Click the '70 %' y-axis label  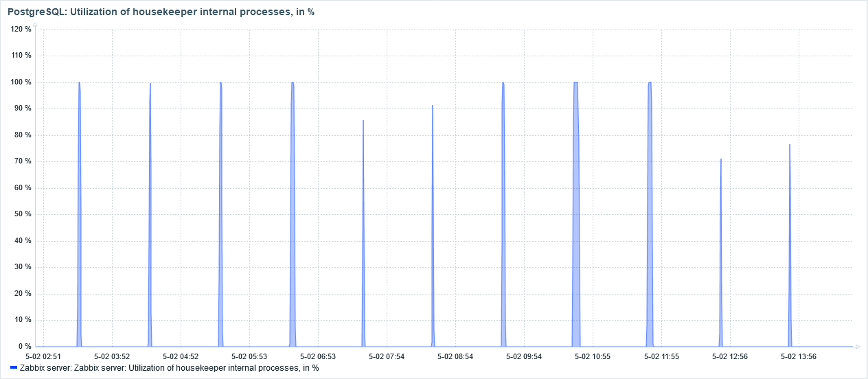pos(23,161)
